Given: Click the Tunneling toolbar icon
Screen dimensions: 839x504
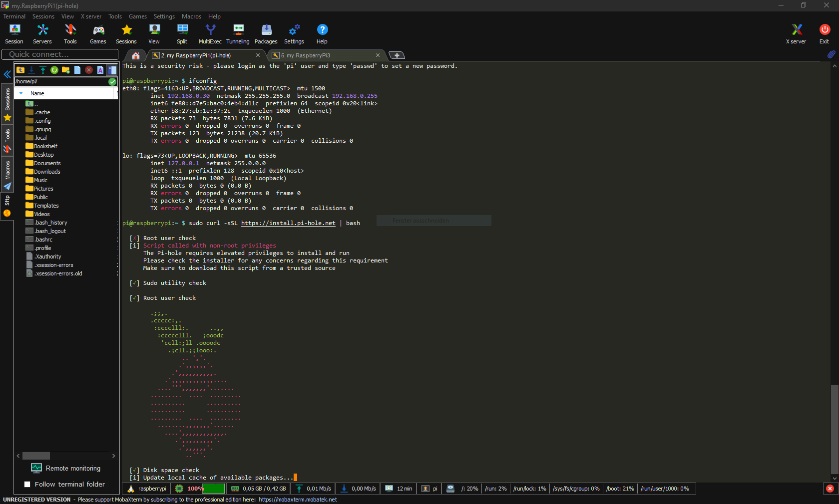Looking at the screenshot, I should coord(238,34).
